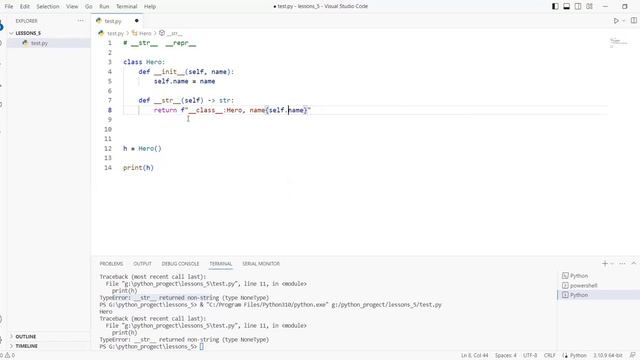Image resolution: width=640 pixels, height=360 pixels.
Task: Split the editor to the right
Action: 634,20
